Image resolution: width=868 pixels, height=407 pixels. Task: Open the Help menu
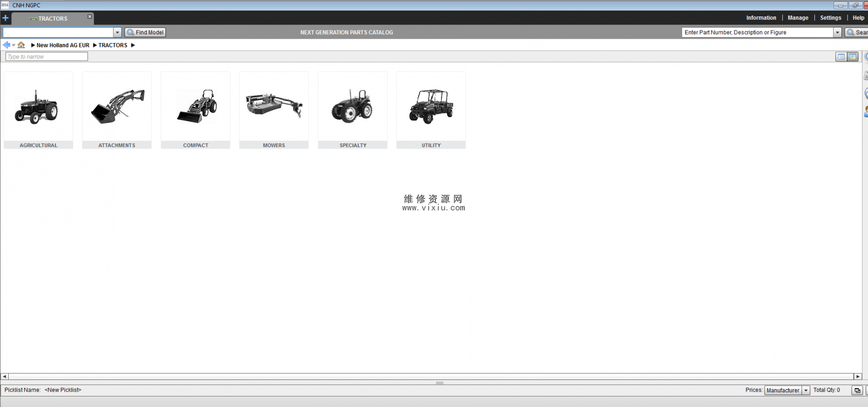point(858,18)
